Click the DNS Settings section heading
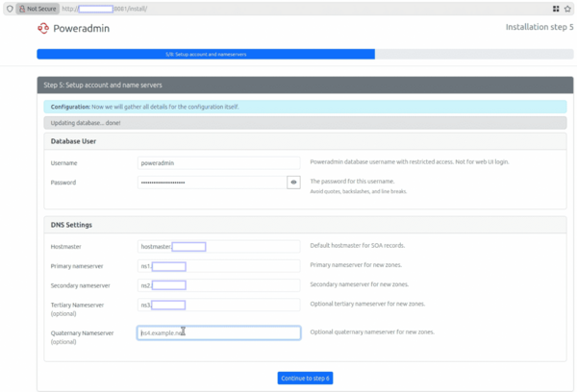Screen dimensions: 577x392 [74, 225]
